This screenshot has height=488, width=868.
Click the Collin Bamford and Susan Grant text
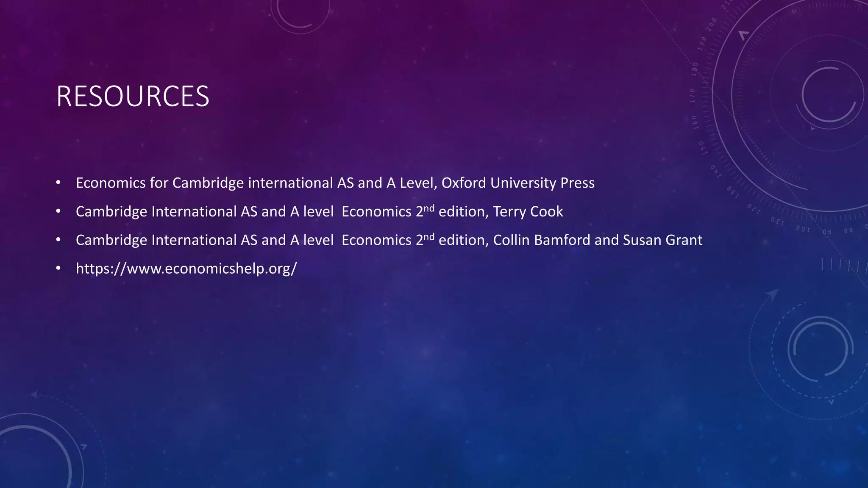597,240
